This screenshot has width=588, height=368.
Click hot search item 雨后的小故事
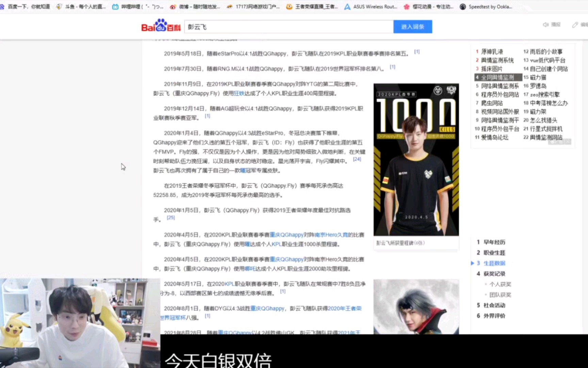click(546, 51)
